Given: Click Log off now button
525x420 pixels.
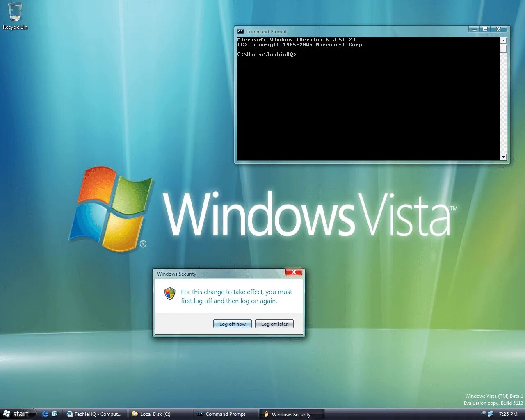Looking at the screenshot, I should pyautogui.click(x=233, y=324).
